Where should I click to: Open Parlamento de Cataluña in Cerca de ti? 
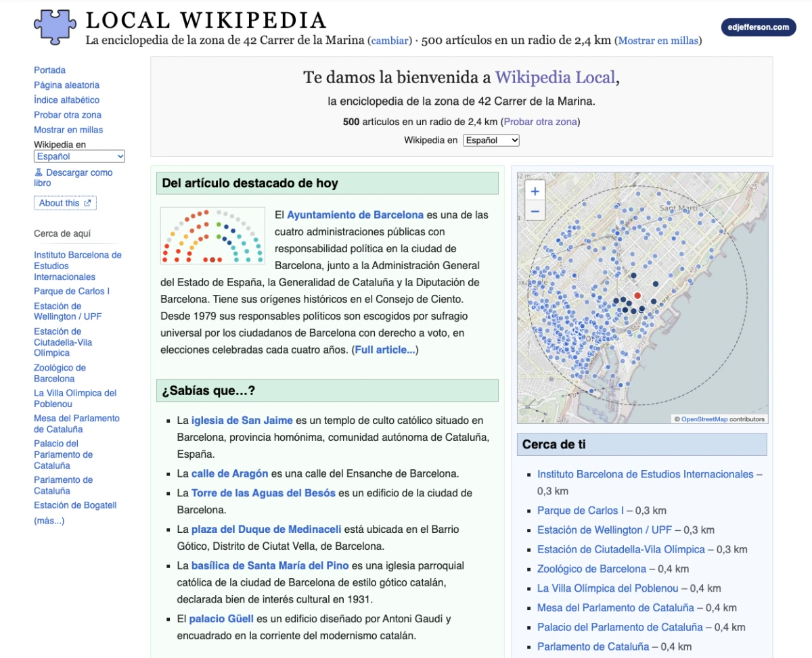(593, 647)
